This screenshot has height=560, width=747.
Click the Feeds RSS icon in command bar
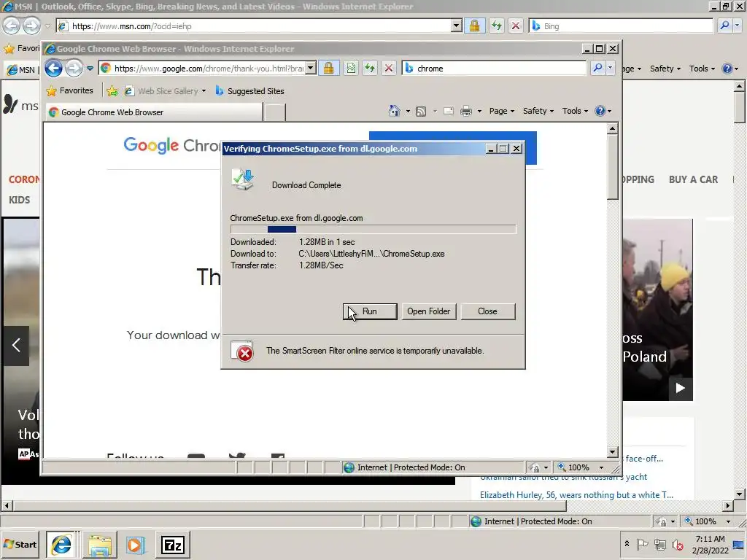pyautogui.click(x=421, y=112)
